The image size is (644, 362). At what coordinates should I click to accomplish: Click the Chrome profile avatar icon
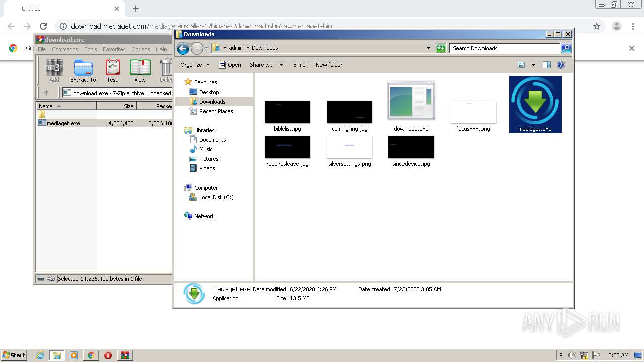point(616,26)
